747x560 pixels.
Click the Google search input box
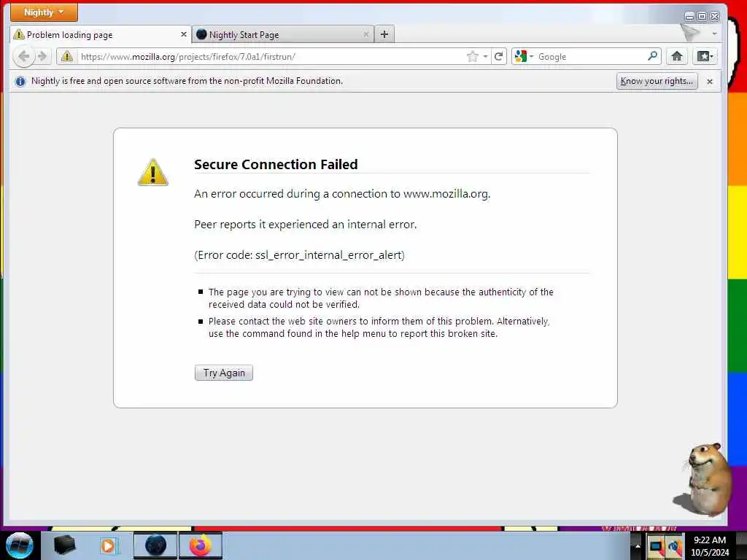591,57
